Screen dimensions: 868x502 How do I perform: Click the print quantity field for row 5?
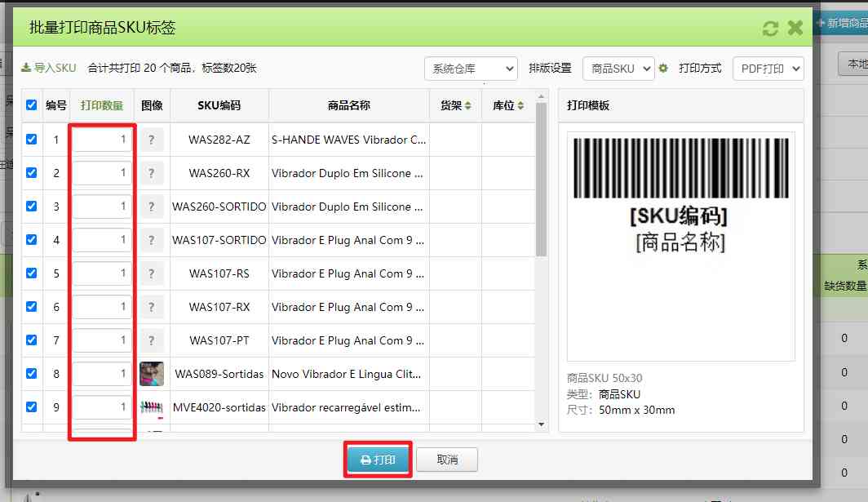tap(102, 273)
